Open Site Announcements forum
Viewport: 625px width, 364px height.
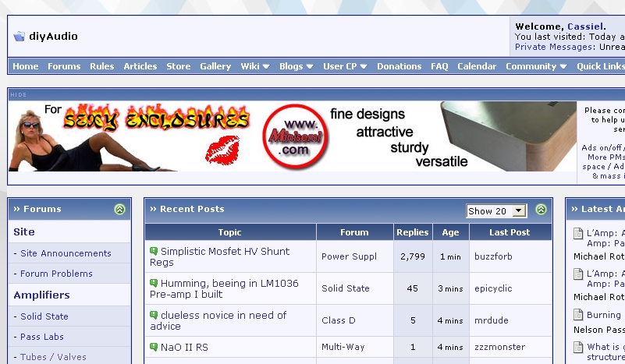coord(66,253)
